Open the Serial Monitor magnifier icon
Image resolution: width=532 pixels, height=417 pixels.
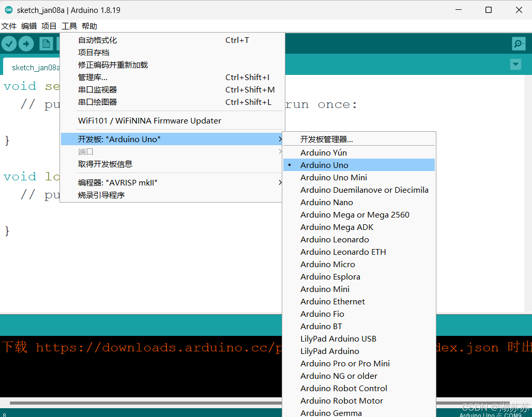[519, 43]
